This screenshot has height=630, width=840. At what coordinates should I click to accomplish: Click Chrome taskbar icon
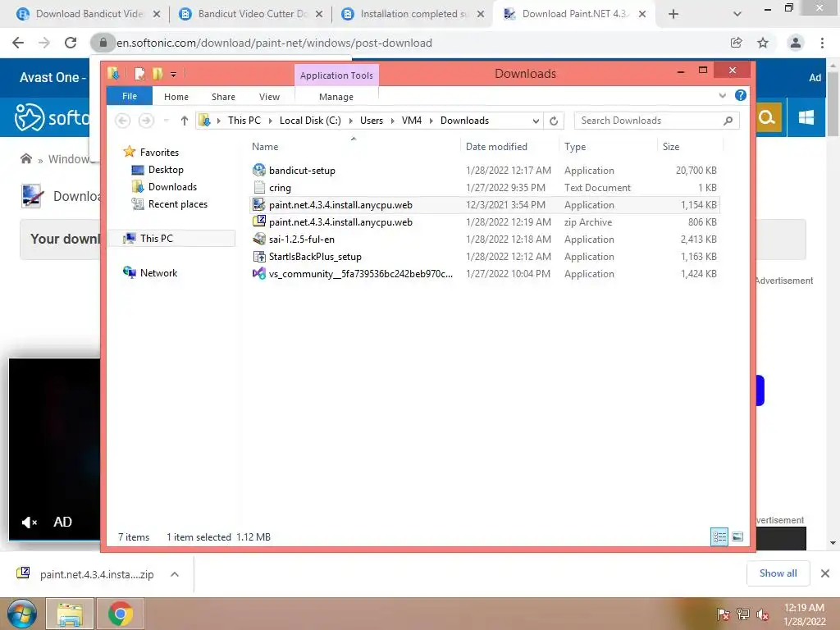click(x=121, y=614)
